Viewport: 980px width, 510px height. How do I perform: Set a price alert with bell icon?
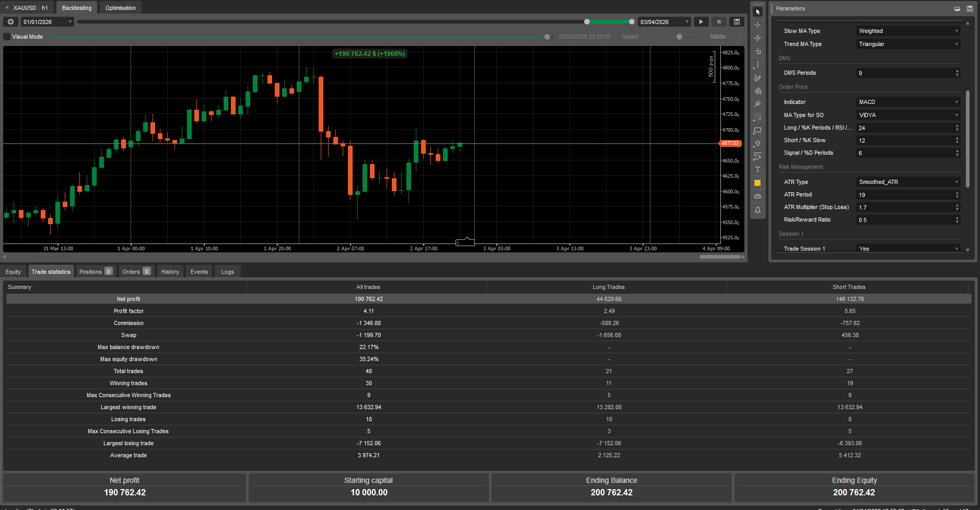(x=757, y=210)
